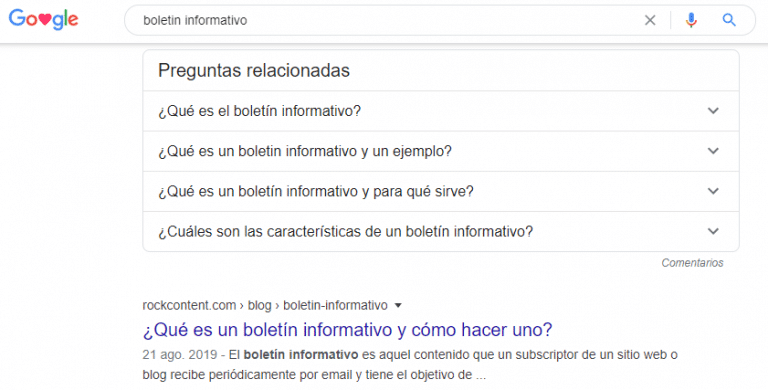
Task: Click the rockcontent.com breadcrumb URL
Action: click(x=265, y=306)
